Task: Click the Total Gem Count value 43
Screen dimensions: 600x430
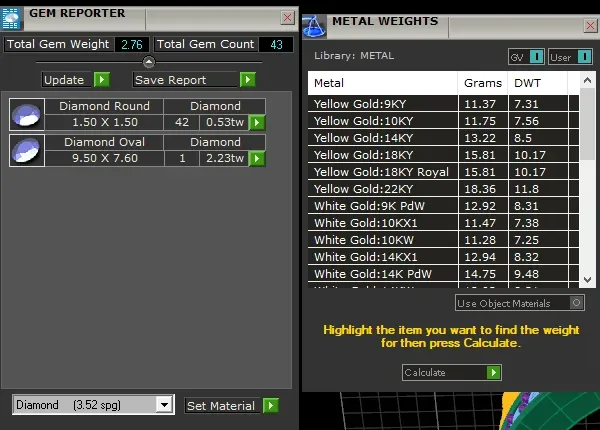Action: point(276,44)
